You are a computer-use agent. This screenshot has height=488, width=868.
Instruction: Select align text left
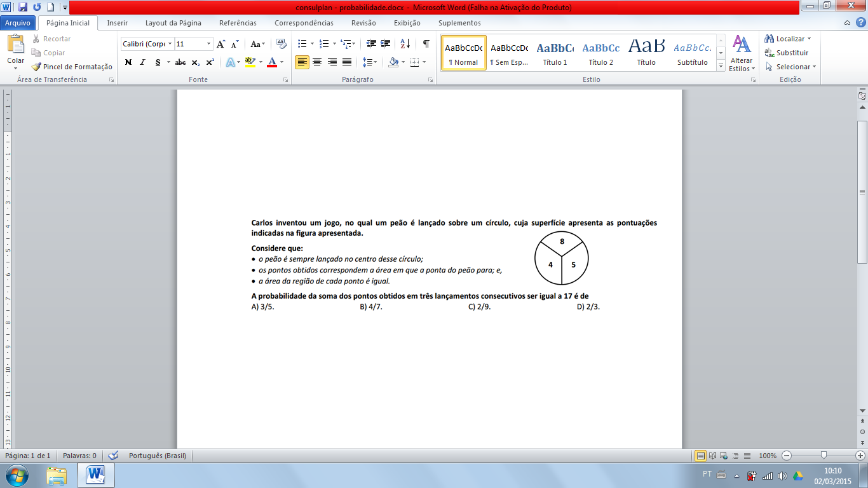(302, 62)
